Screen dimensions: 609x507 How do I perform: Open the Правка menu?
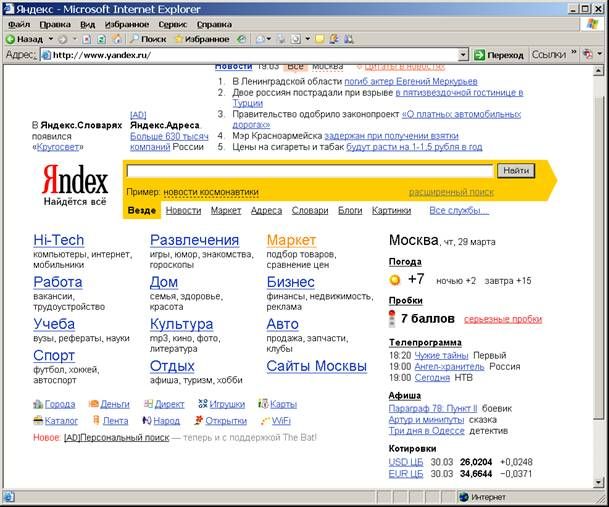pyautogui.click(x=55, y=24)
